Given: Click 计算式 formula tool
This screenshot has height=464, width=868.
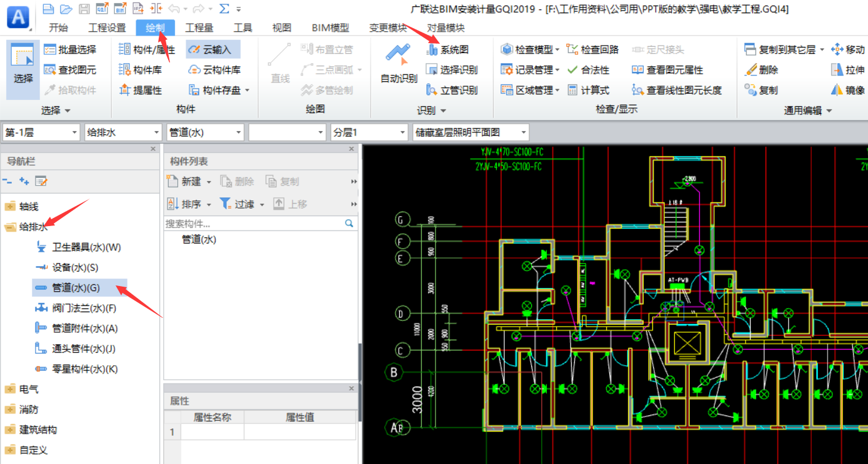Looking at the screenshot, I should 588,90.
